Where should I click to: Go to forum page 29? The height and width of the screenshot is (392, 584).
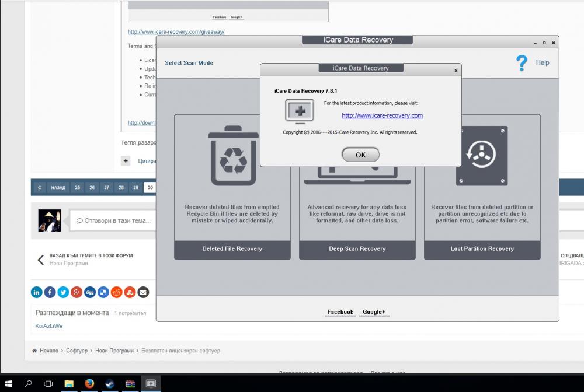tap(135, 187)
